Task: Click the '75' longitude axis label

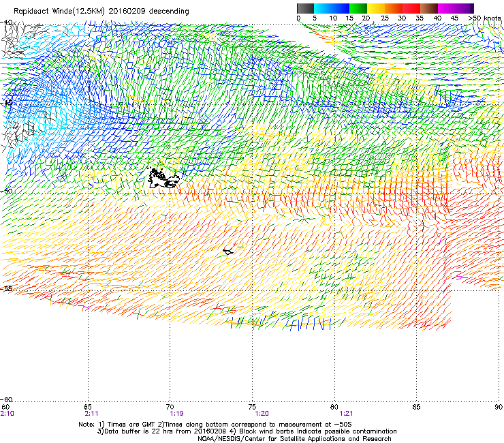Action: pyautogui.click(x=252, y=408)
